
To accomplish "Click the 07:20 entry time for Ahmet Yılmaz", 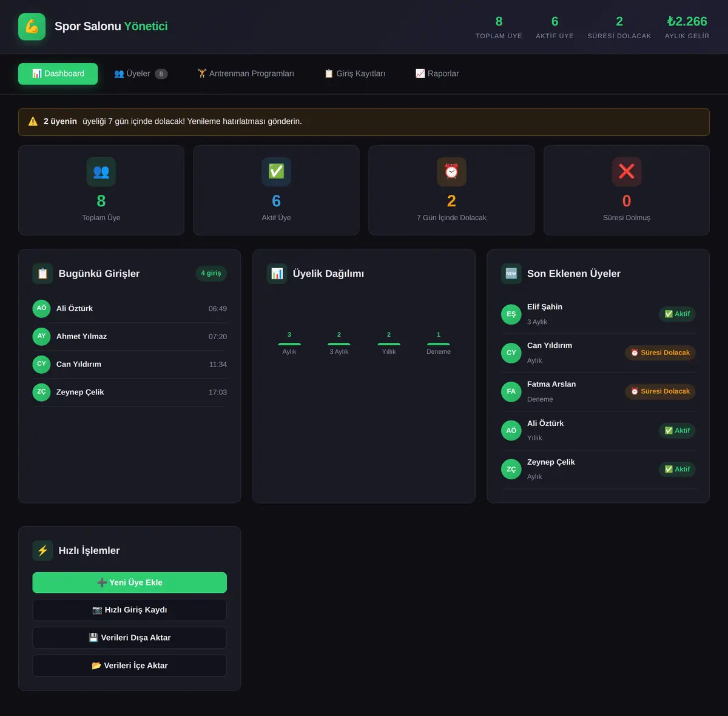I will (x=218, y=336).
